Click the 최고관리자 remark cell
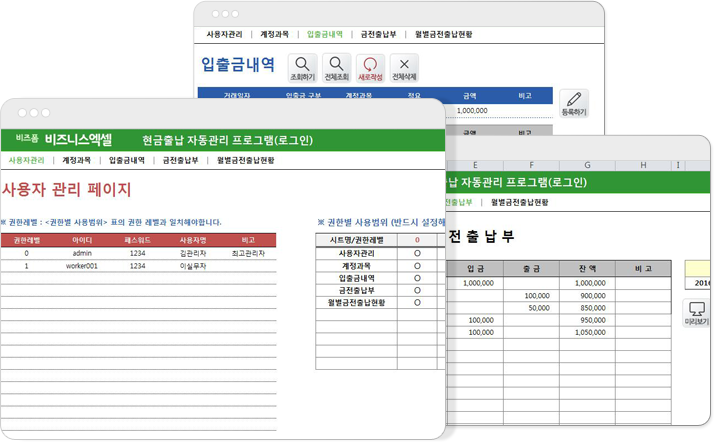The image size is (714, 442). pos(248,254)
